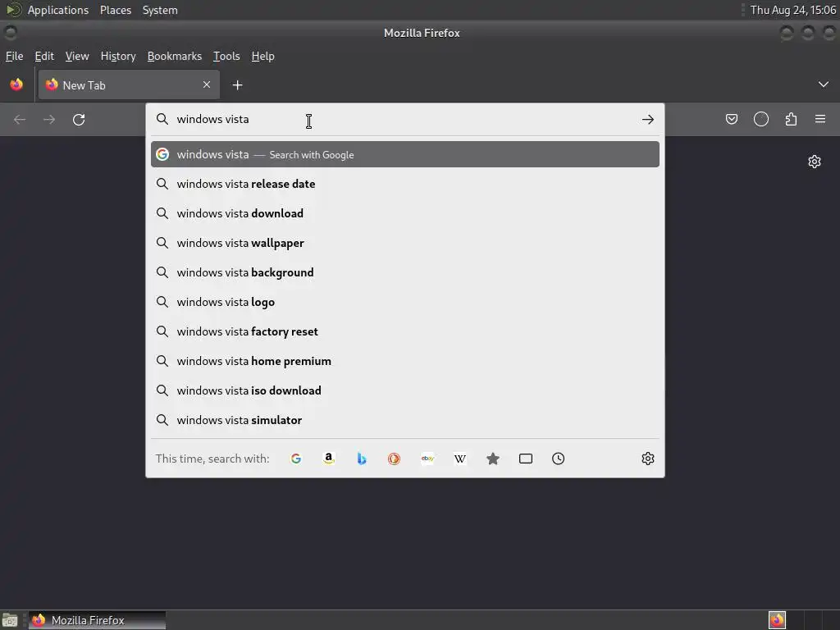Screen dimensions: 840x630
Task: Open the Edit menu
Action: pyautogui.click(x=44, y=57)
